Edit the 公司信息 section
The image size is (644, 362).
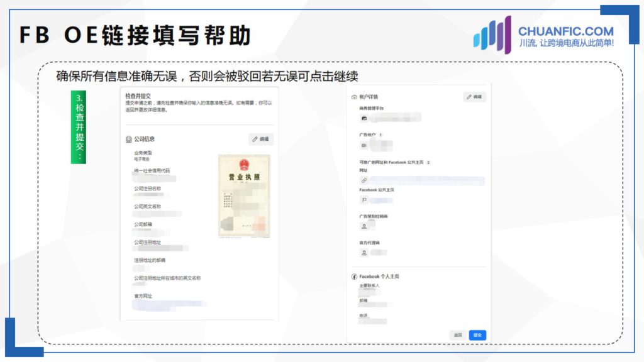[261, 139]
